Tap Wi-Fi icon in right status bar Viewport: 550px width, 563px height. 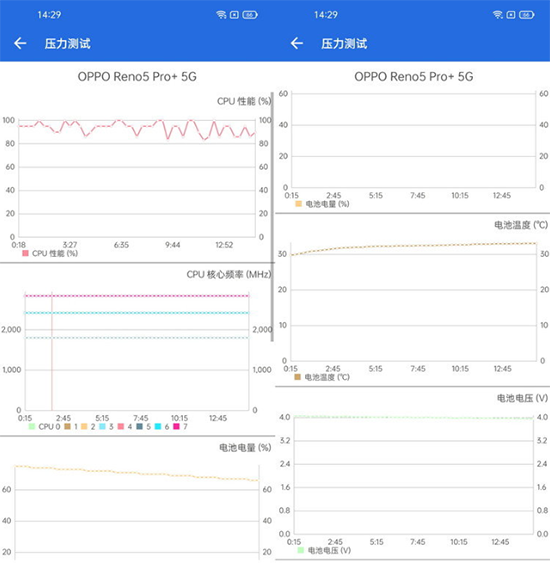498,15
